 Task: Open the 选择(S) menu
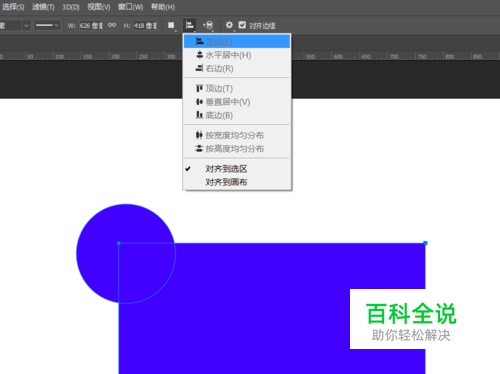[13, 7]
